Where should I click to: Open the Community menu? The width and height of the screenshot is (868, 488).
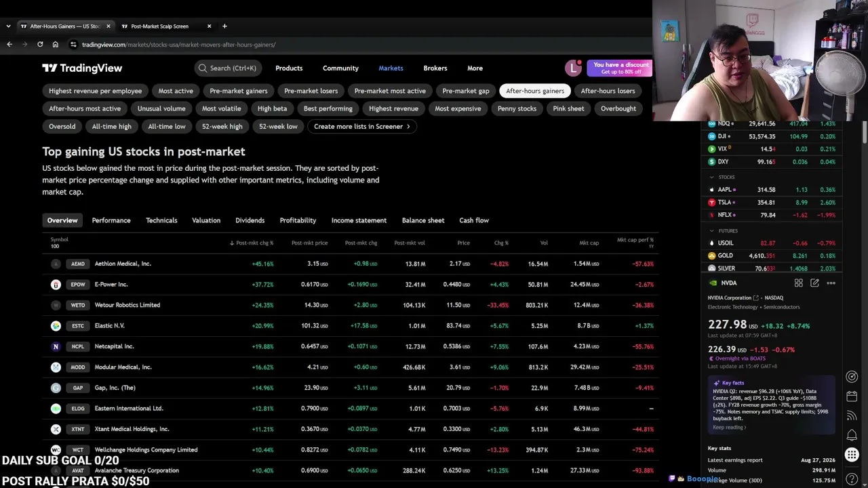click(x=340, y=68)
